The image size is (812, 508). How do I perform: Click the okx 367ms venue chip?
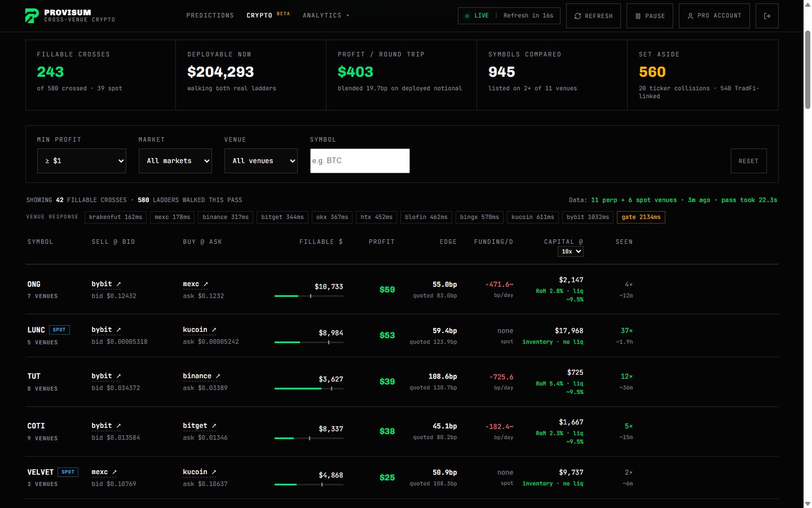click(x=332, y=217)
